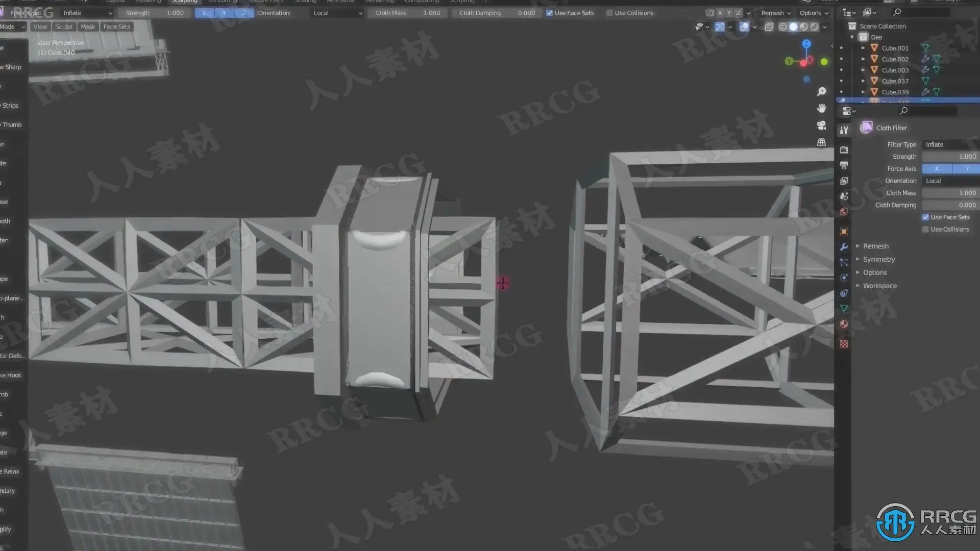The height and width of the screenshot is (551, 980).
Task: Open the Remesh popover in the header
Action: [775, 13]
